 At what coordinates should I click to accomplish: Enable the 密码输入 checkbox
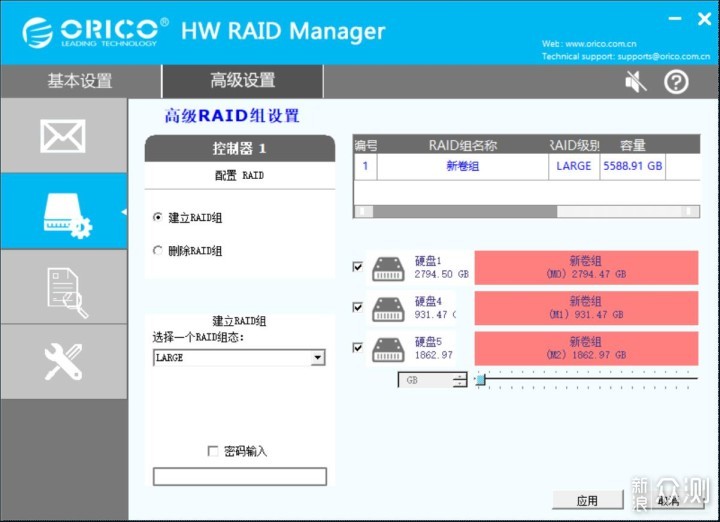point(213,451)
